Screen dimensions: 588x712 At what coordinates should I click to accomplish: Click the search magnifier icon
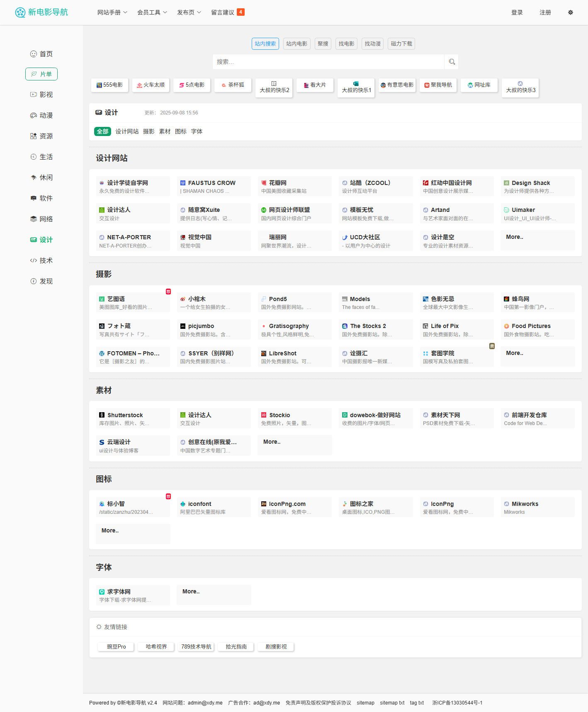click(452, 62)
